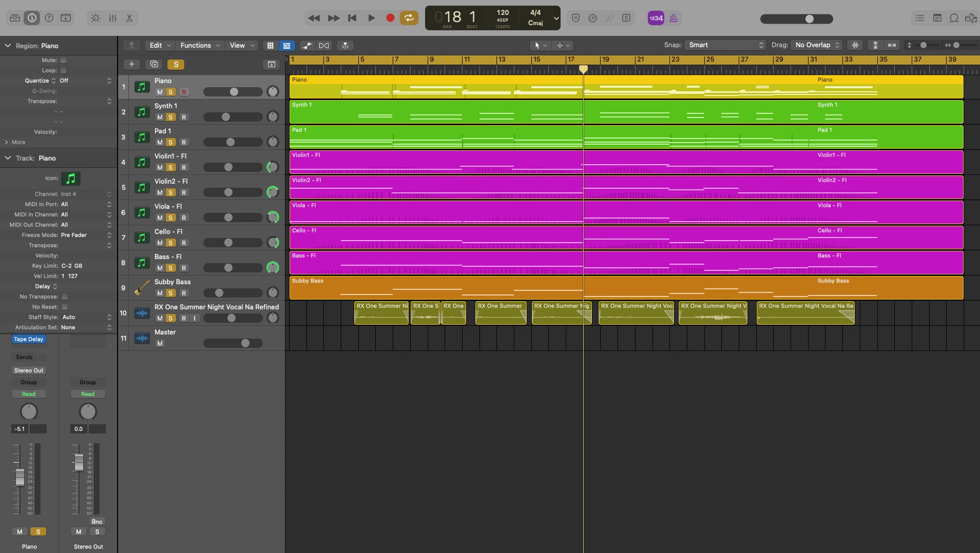Check the region Mute checkbox
This screenshot has height=553, width=980.
point(64,60)
